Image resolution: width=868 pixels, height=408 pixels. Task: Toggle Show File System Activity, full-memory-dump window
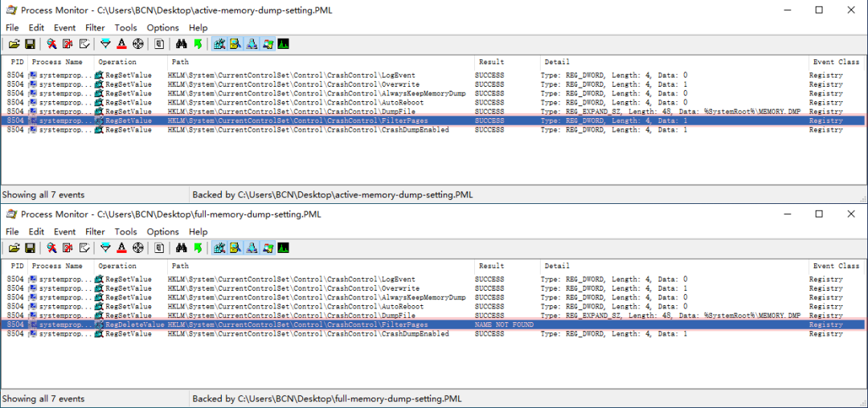[x=235, y=248]
